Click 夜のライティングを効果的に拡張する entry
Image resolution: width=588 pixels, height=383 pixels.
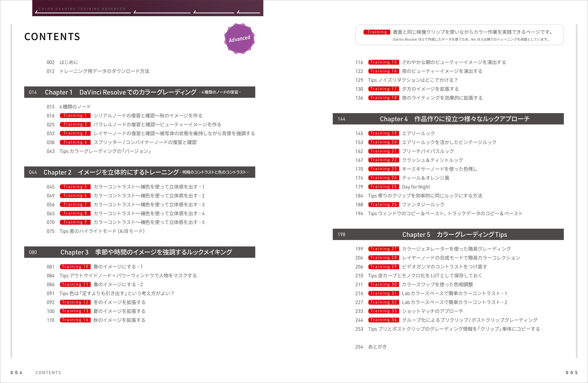click(419, 98)
